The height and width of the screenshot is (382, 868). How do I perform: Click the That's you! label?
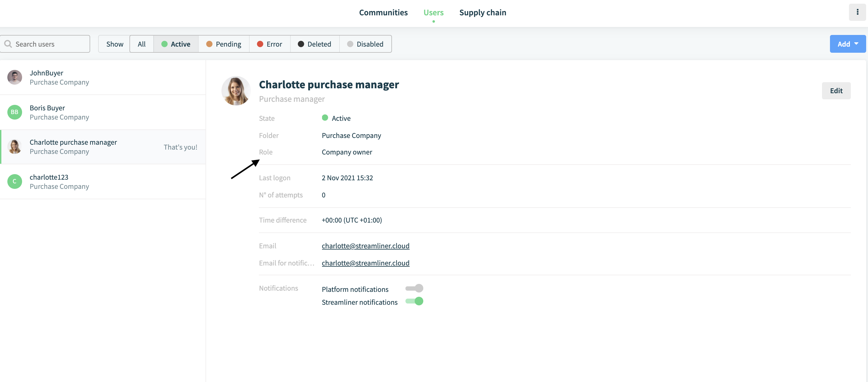pyautogui.click(x=180, y=147)
